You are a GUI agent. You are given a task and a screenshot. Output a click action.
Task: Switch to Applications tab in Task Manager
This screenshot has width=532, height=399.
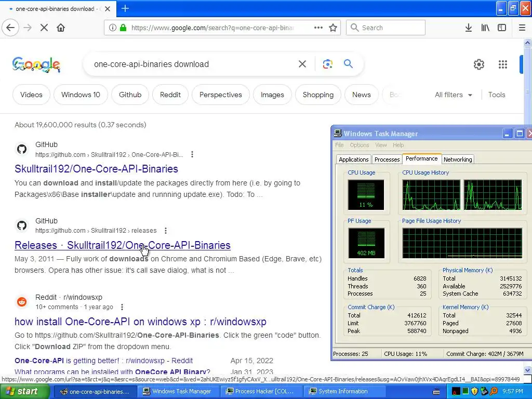[x=353, y=159]
